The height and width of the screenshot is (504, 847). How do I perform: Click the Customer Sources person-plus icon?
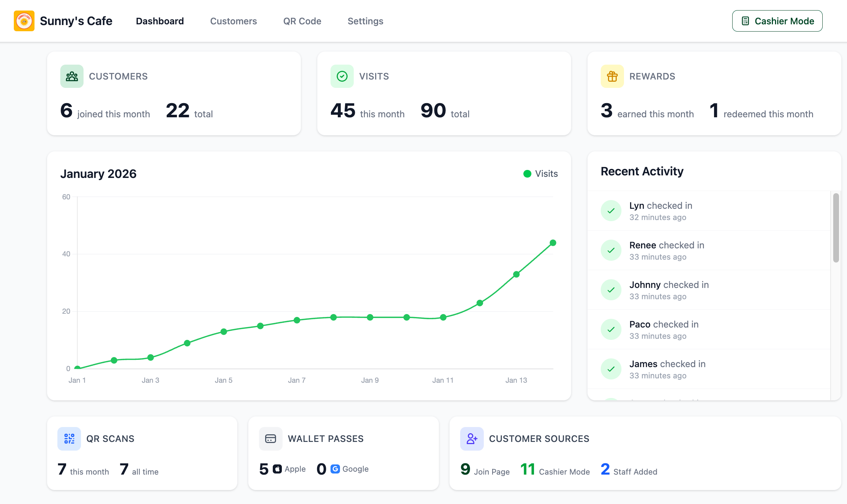[x=472, y=439]
